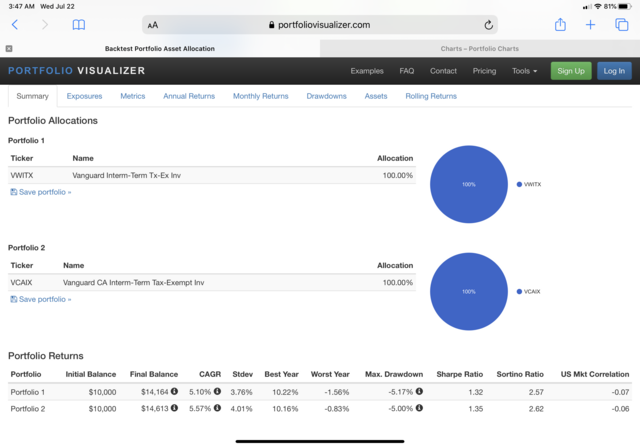This screenshot has width=640, height=447.
Task: Tap the Safari back arrow
Action: pyautogui.click(x=15, y=25)
